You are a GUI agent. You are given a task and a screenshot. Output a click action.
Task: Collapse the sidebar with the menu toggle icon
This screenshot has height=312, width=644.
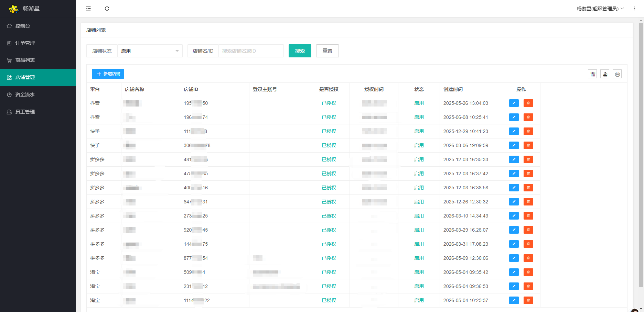pyautogui.click(x=88, y=9)
